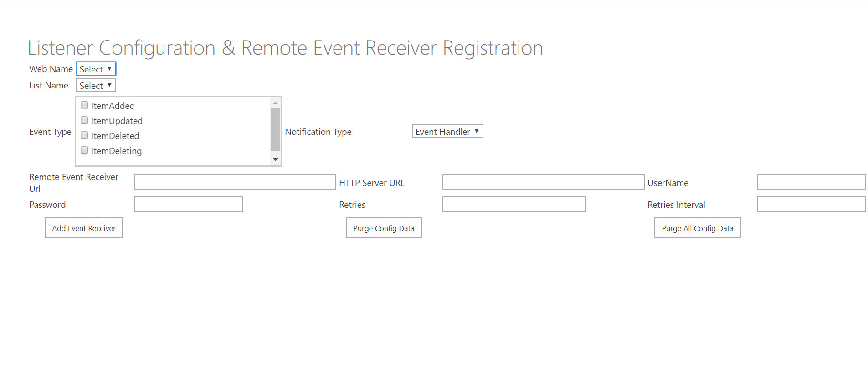
Task: Click the ItemDeleted label text
Action: (x=115, y=136)
